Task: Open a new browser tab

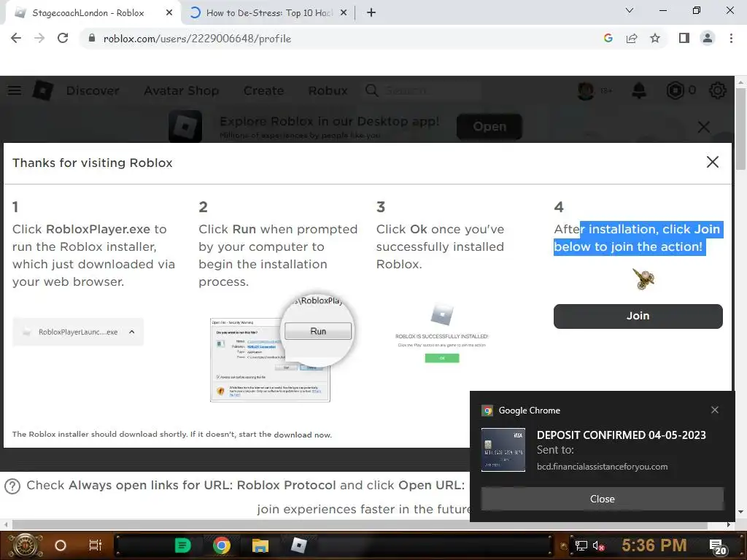Action: click(x=371, y=13)
